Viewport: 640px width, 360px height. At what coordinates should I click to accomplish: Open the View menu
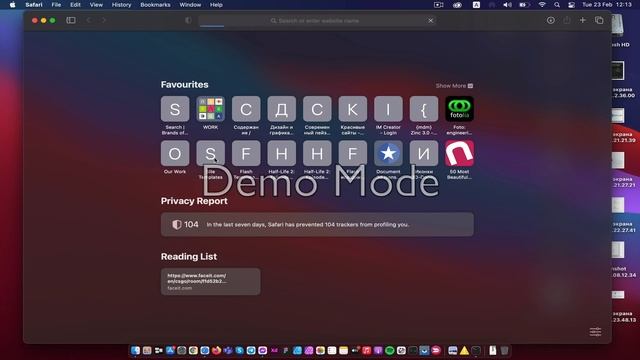[x=96, y=5]
